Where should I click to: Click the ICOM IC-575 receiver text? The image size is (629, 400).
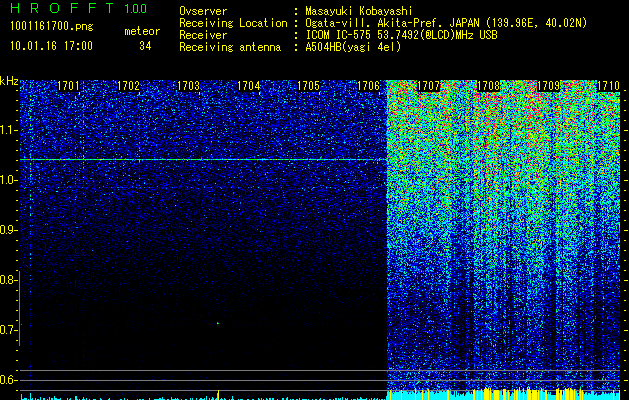pos(401,35)
